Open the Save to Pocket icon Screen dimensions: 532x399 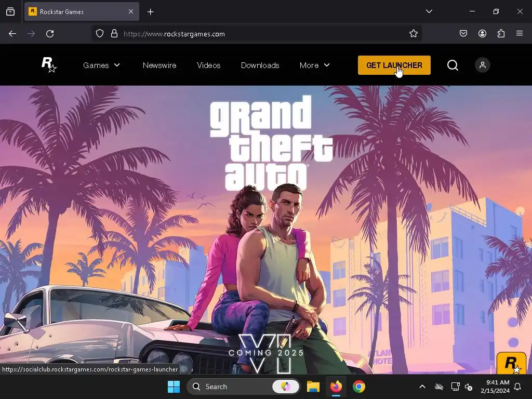coord(463,34)
